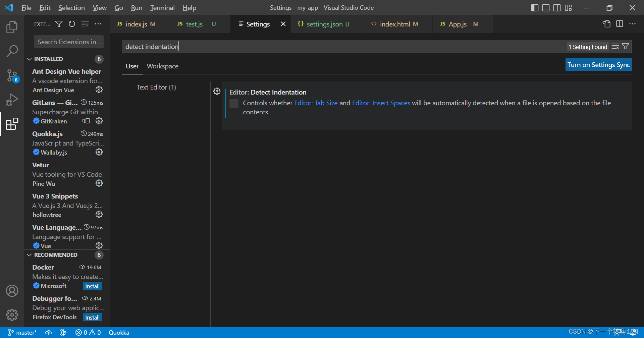This screenshot has height=338, width=644.
Task: Filter extensions using the funnel icon
Action: (x=59, y=24)
